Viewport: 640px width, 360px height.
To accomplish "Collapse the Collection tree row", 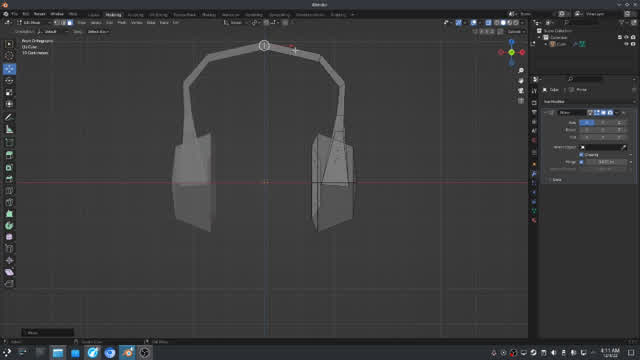I will coord(539,38).
